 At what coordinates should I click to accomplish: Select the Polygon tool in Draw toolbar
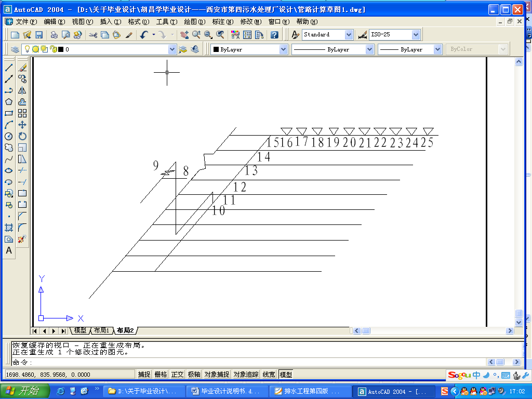coord(9,102)
